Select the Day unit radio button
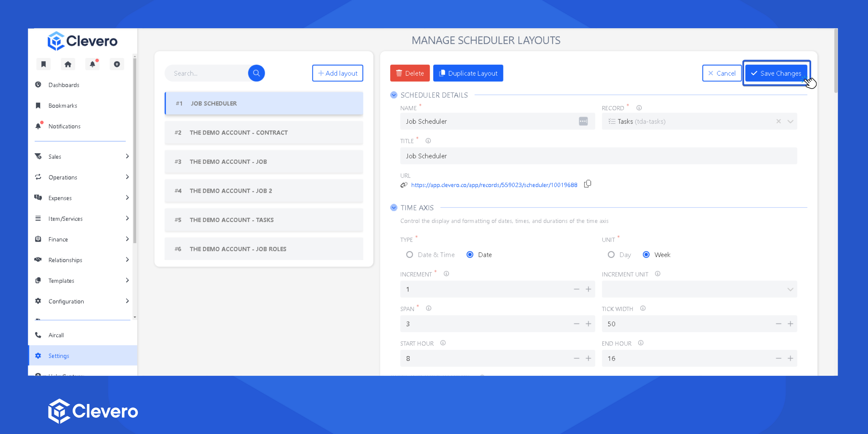 coord(611,255)
